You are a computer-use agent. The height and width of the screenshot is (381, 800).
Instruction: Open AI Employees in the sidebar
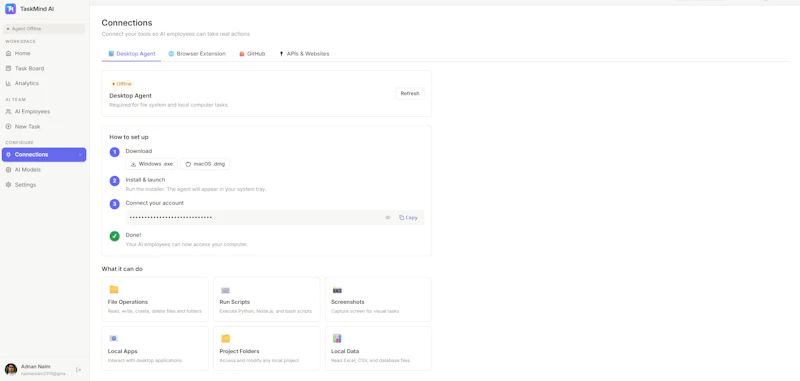[44, 111]
